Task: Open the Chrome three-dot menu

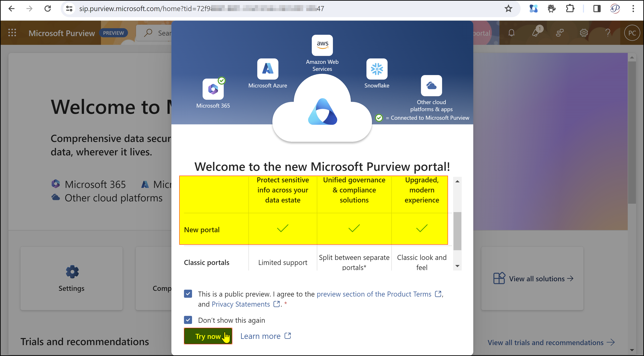Action: [633, 9]
